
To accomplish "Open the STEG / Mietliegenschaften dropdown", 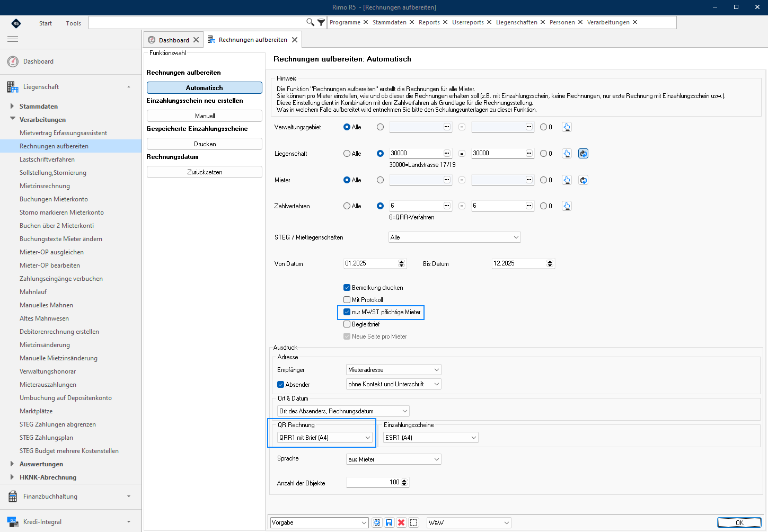I will 455,237.
